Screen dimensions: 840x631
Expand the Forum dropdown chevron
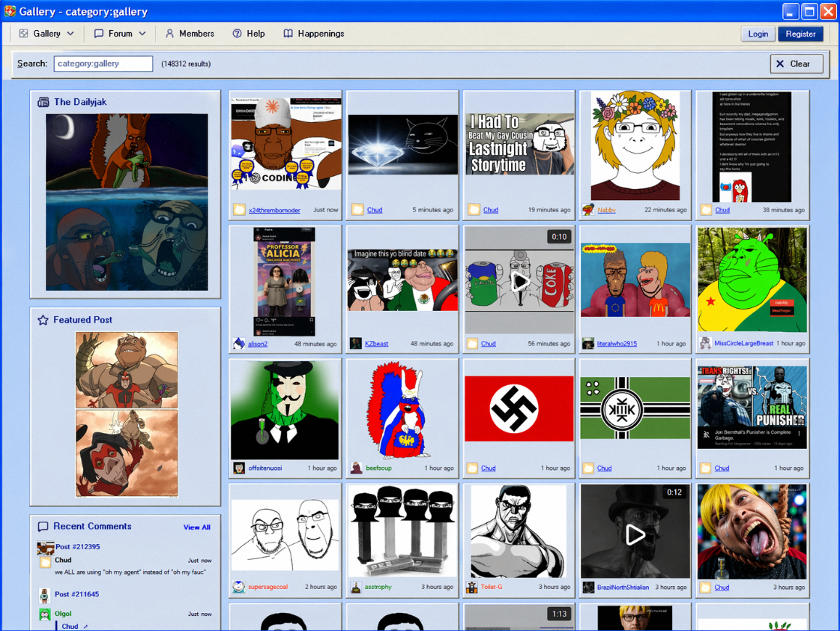142,34
